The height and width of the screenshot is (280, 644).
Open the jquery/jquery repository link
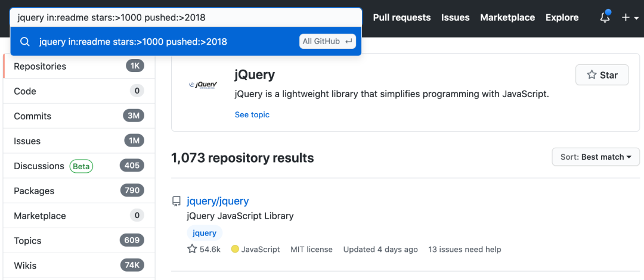click(x=218, y=201)
